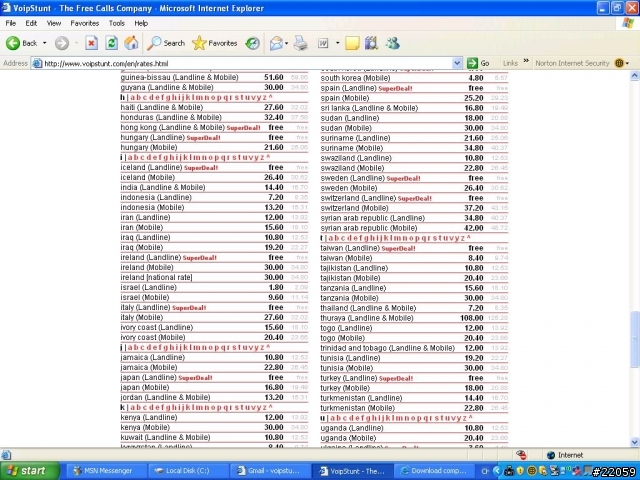Viewport: 640px width, 480px height.
Task: Click the Internet zone status bar entry
Action: coord(565,455)
